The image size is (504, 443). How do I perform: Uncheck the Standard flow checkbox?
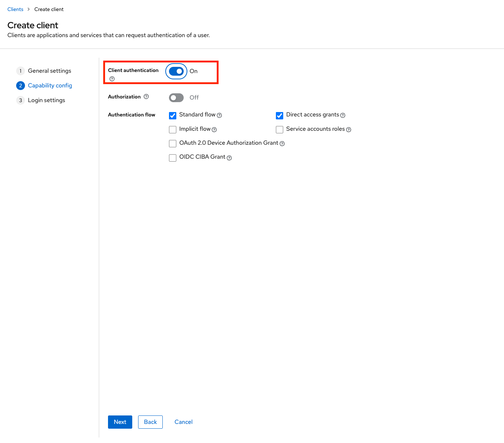tap(173, 115)
